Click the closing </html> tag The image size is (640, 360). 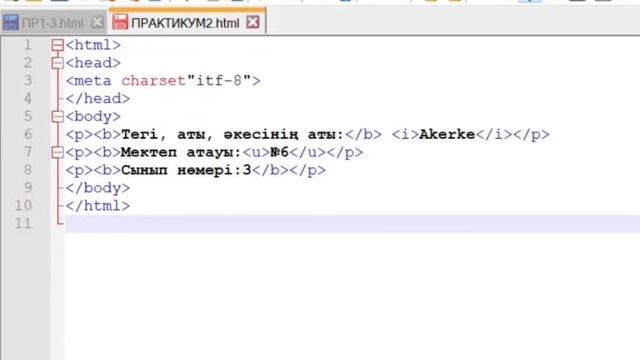[98, 206]
